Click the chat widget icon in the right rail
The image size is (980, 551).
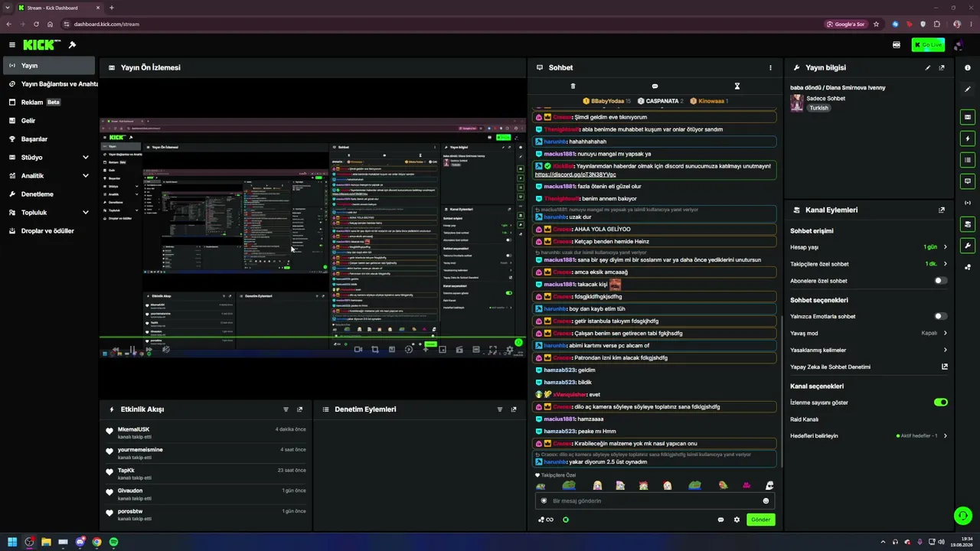pos(968,181)
